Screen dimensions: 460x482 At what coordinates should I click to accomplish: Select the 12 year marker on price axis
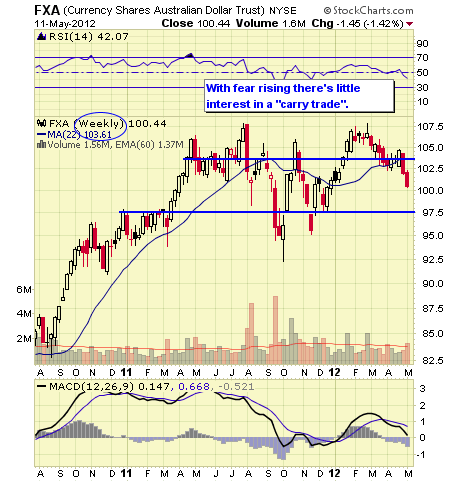(x=334, y=372)
